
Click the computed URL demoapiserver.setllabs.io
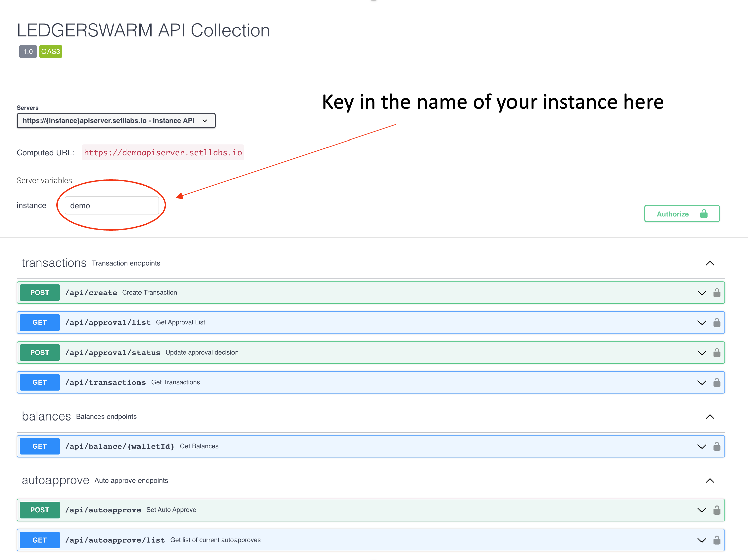[x=163, y=152]
